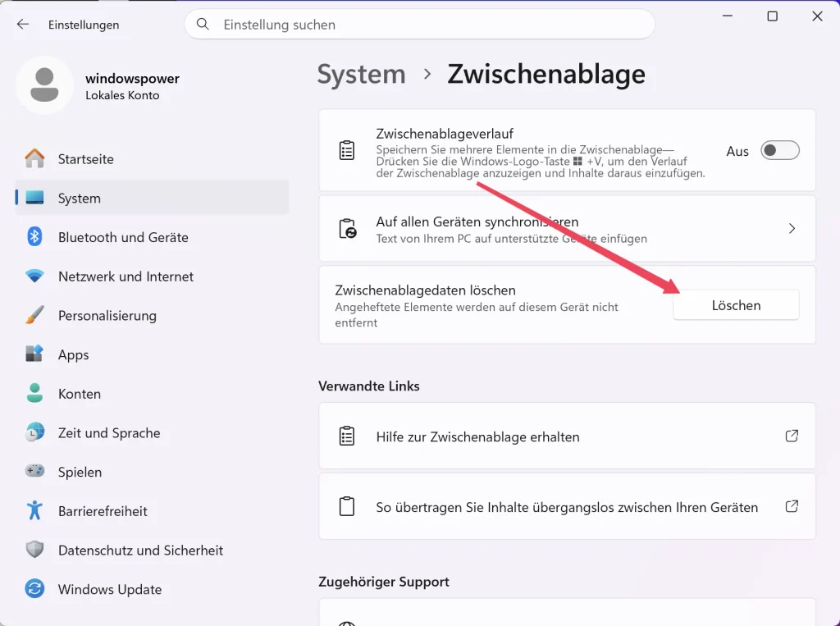
Task: Click the Personalisierung paintbrush icon
Action: pyautogui.click(x=34, y=315)
